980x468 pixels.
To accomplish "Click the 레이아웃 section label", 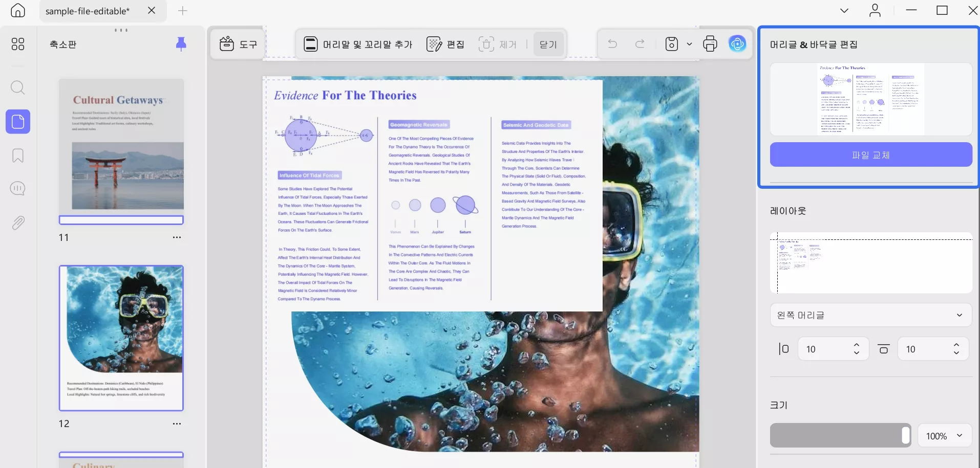I will pos(788,211).
